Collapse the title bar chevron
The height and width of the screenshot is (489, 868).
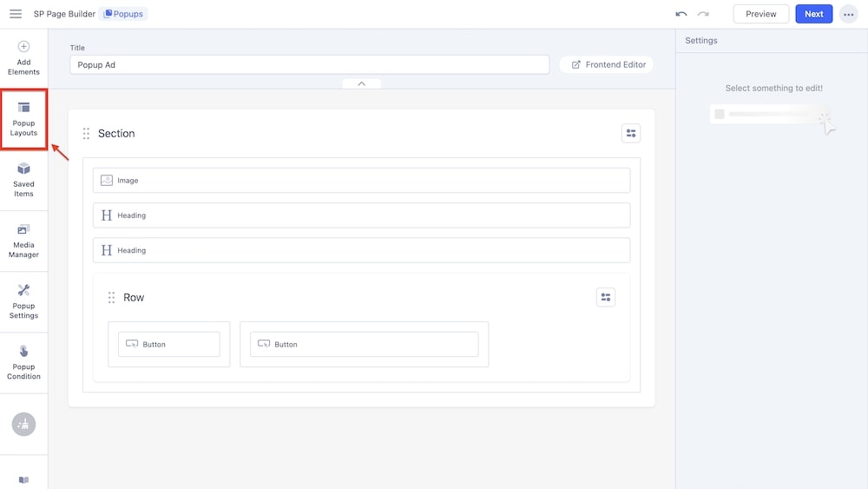(x=361, y=83)
